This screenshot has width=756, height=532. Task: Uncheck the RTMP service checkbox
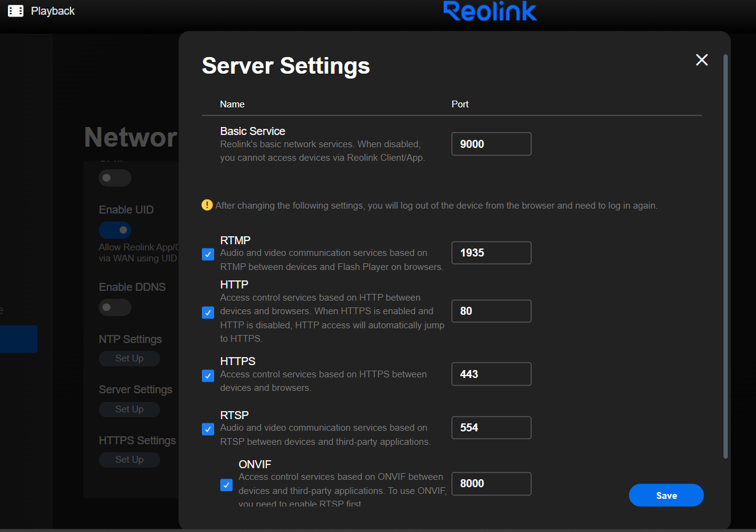(208, 254)
